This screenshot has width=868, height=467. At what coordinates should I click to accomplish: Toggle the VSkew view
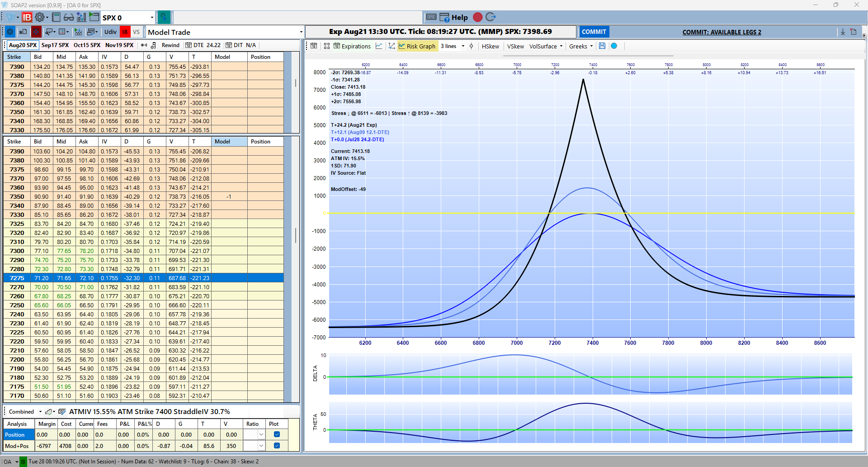pos(515,46)
